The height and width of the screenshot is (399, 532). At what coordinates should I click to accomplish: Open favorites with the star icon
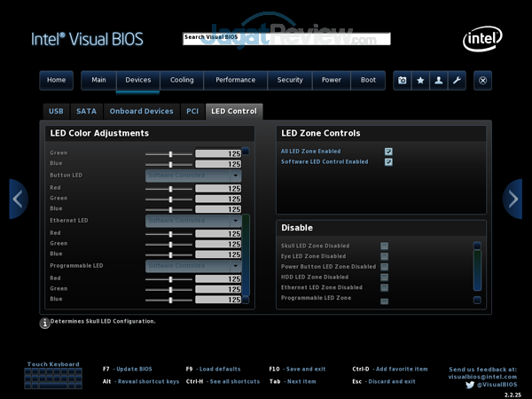[x=420, y=80]
